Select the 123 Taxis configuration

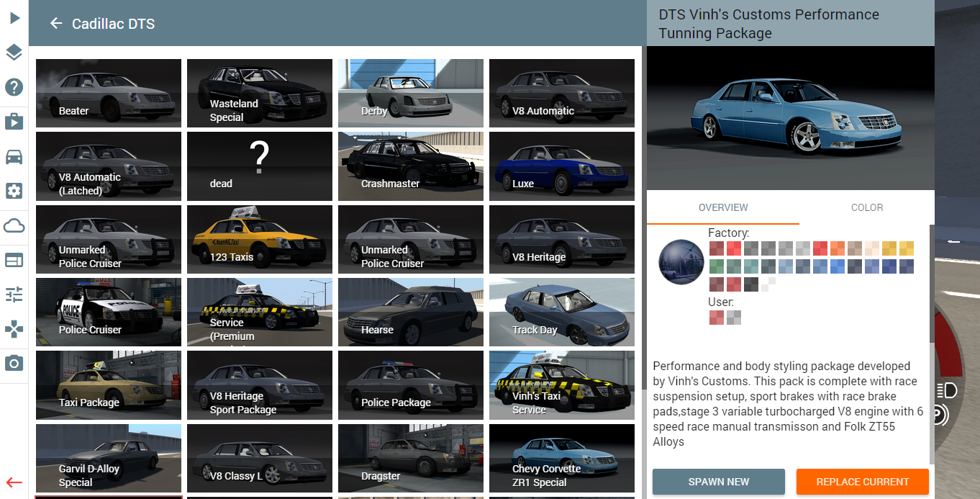260,240
